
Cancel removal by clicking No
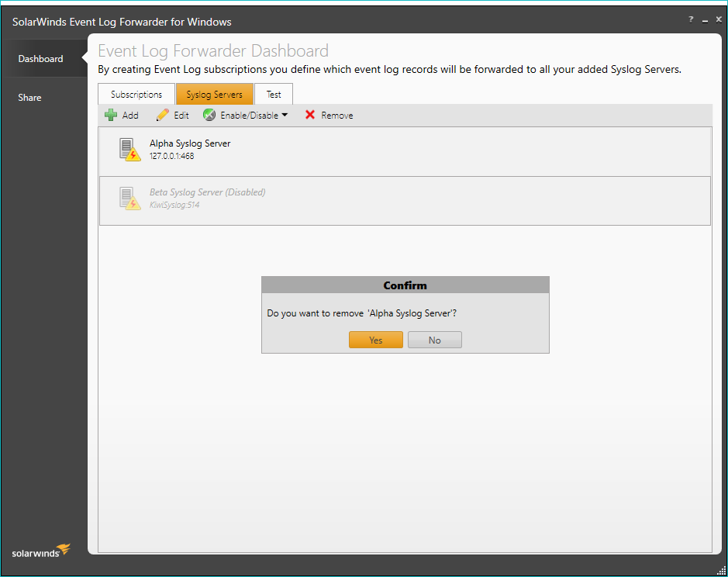tap(435, 340)
